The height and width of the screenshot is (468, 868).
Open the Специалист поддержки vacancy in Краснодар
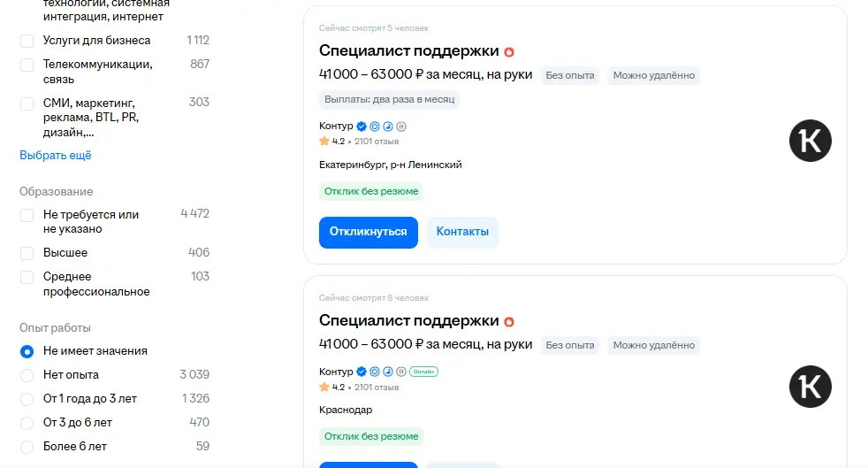pos(408,320)
